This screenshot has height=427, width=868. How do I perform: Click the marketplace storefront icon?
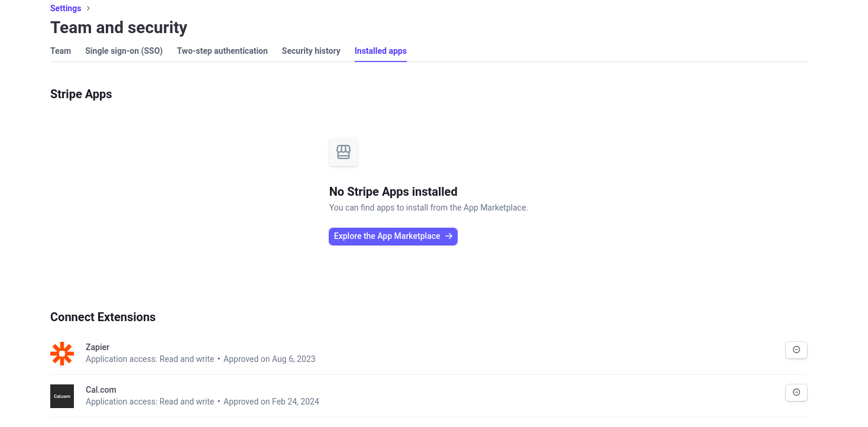(344, 152)
